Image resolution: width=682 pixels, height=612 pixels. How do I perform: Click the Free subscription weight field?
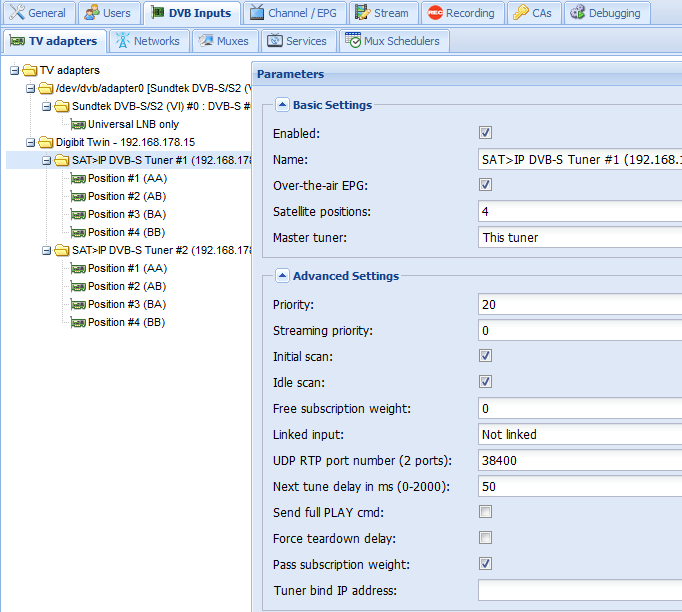click(x=580, y=408)
